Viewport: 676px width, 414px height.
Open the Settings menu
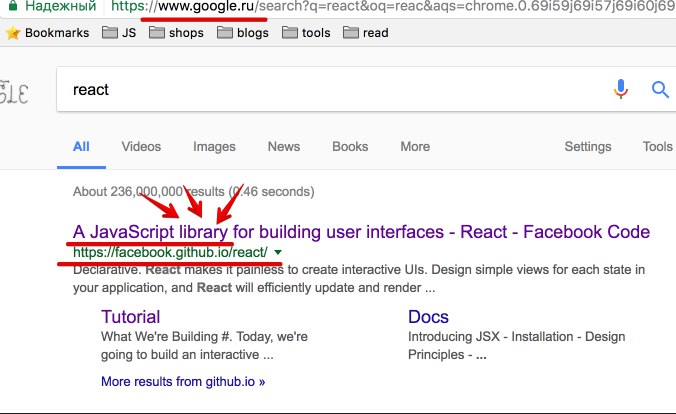coord(588,147)
